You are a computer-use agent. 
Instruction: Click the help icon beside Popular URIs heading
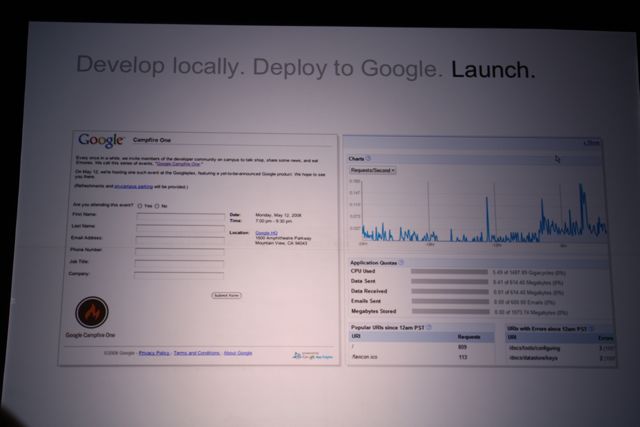point(429,327)
